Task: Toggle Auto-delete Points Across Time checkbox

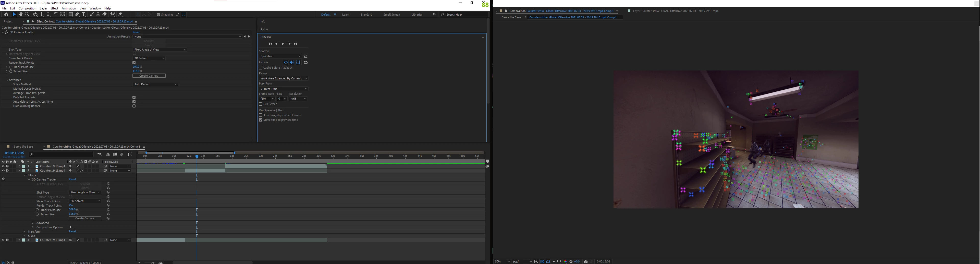Action: (x=134, y=102)
